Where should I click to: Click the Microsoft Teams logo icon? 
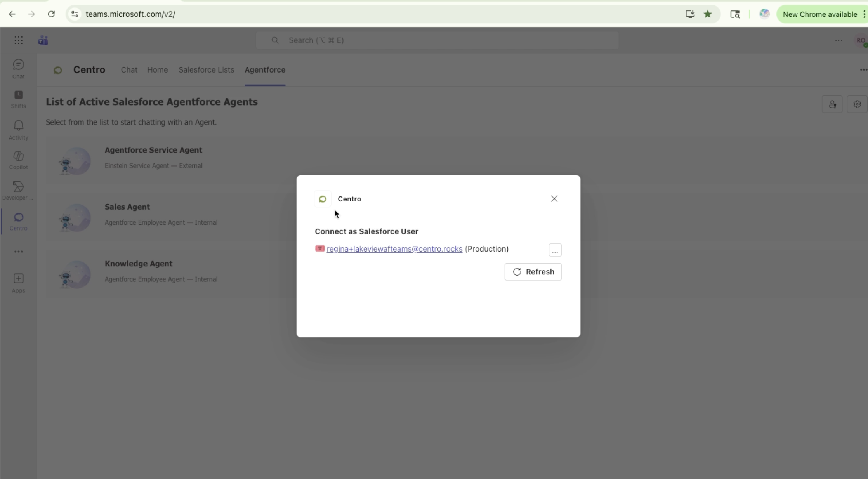pyautogui.click(x=43, y=40)
